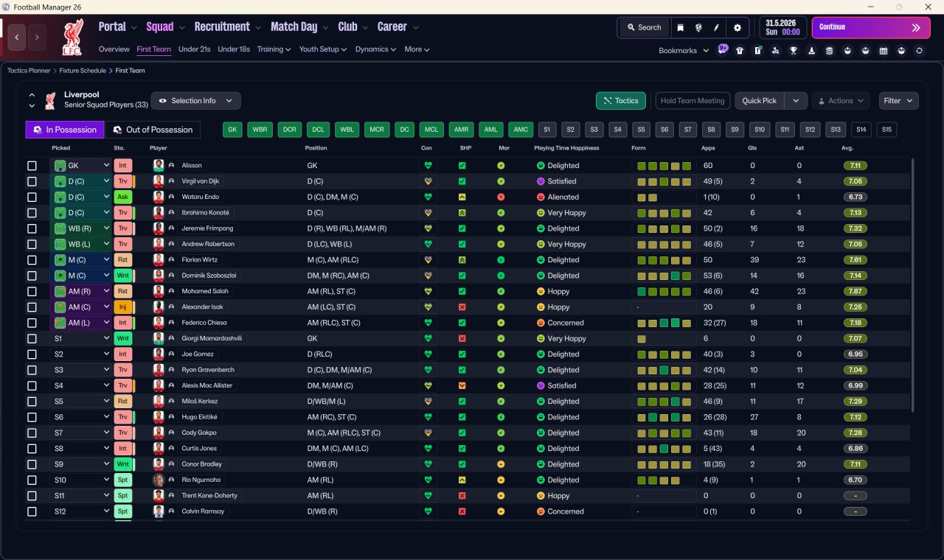Switch to the Overview tab
The height and width of the screenshot is (560, 944).
pos(114,49)
